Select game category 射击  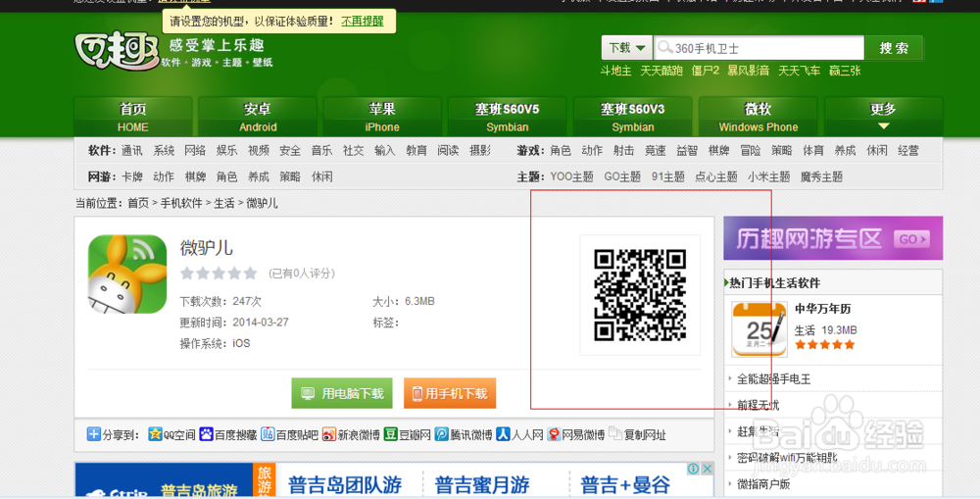click(623, 151)
